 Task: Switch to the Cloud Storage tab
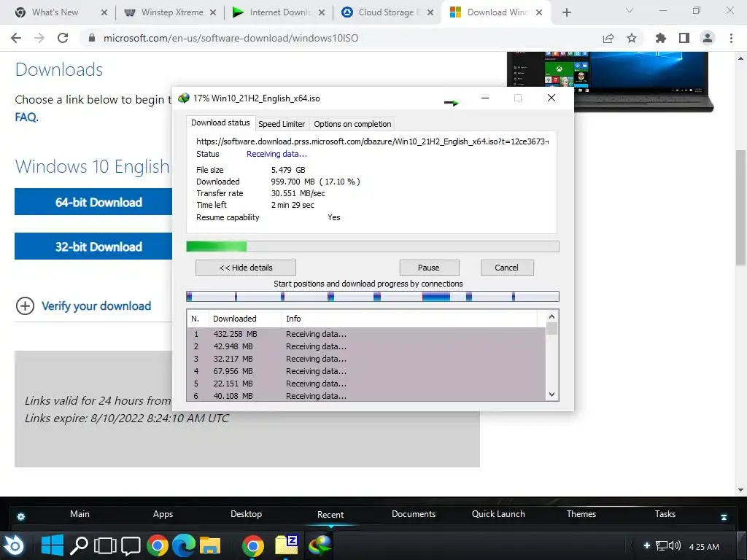pyautogui.click(x=390, y=12)
